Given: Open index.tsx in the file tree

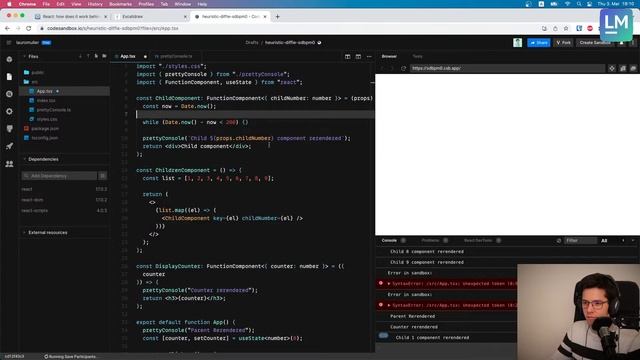Looking at the screenshot, I should (46, 100).
